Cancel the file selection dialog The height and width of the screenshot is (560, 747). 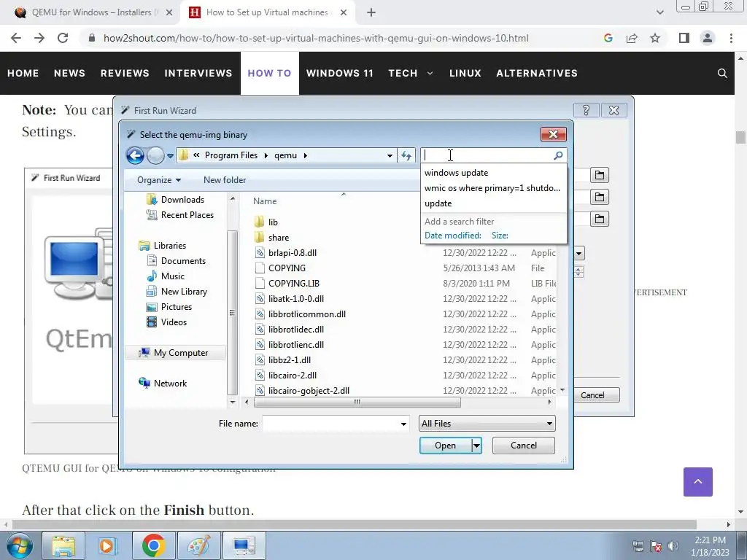tap(523, 446)
